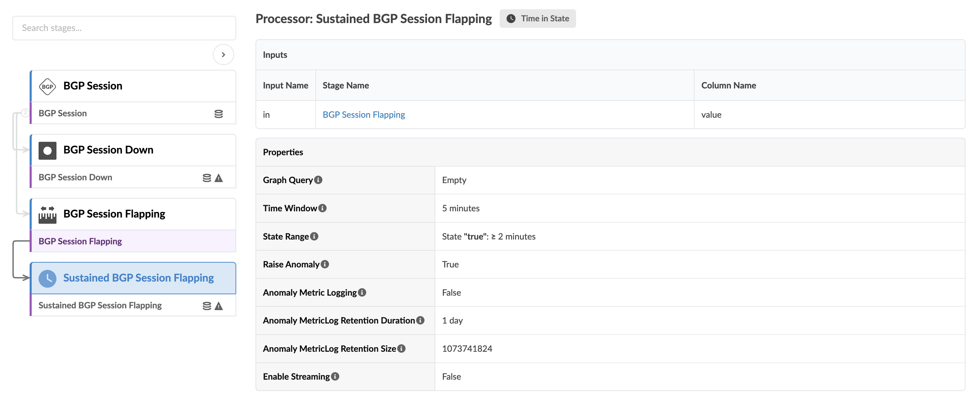Open the BGP Session Flapping stage link
The width and height of the screenshot is (980, 402).
(363, 115)
